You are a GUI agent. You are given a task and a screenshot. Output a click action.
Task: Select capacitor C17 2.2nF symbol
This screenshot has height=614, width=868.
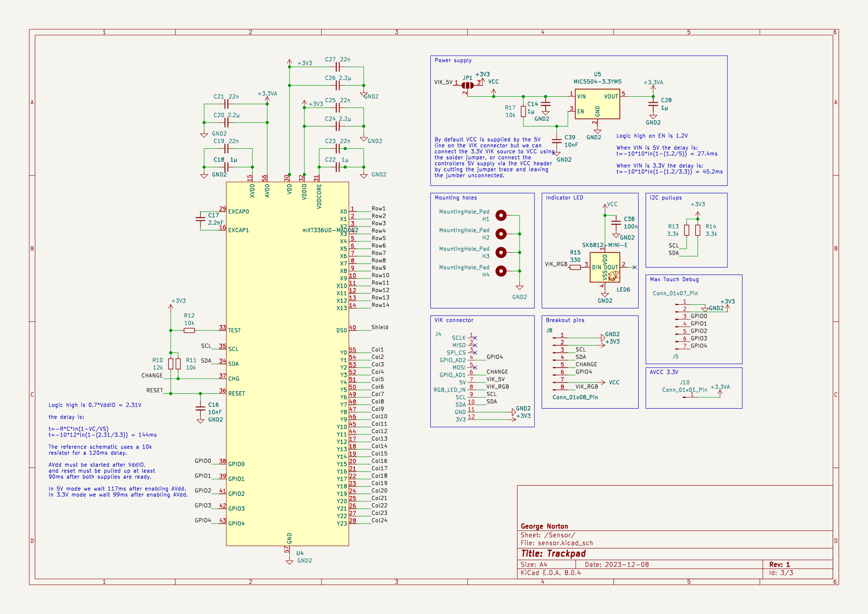pyautogui.click(x=200, y=219)
